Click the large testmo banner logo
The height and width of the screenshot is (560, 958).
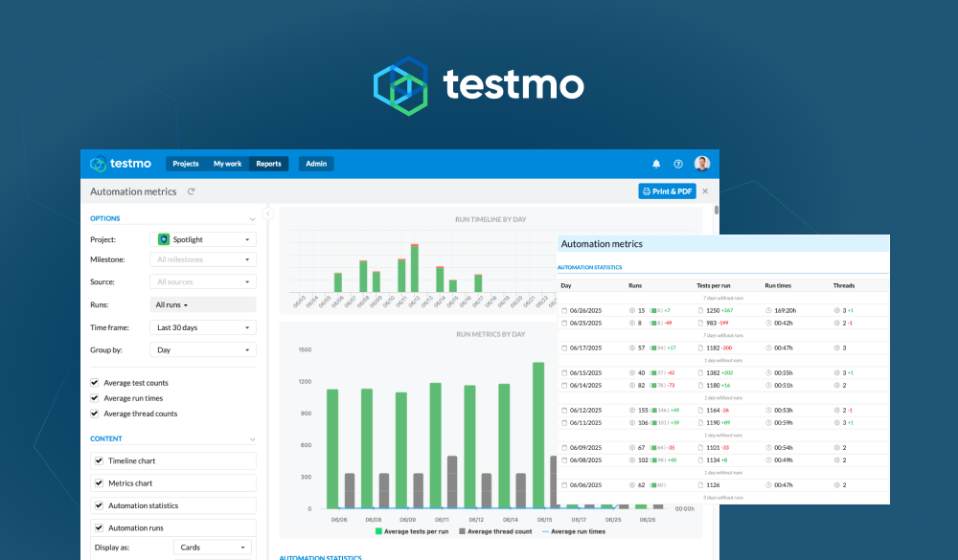[x=478, y=85]
